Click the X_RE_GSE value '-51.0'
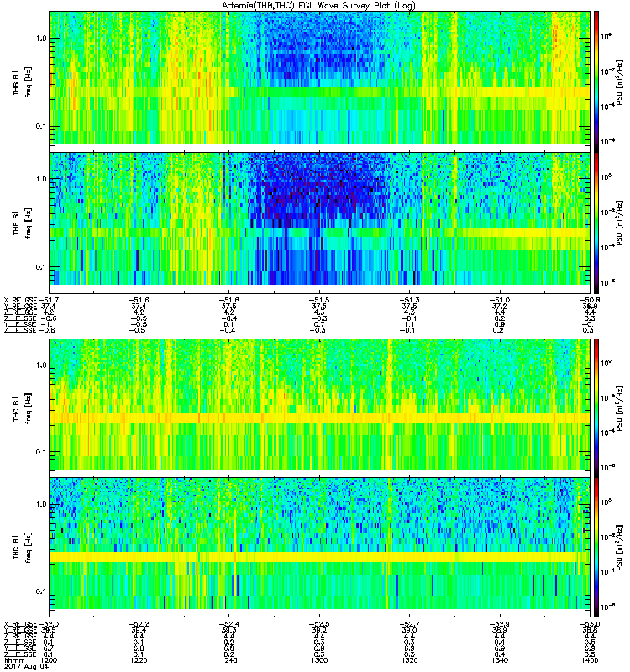Image resolution: width=630 pixels, height=672 pixels. [500, 301]
